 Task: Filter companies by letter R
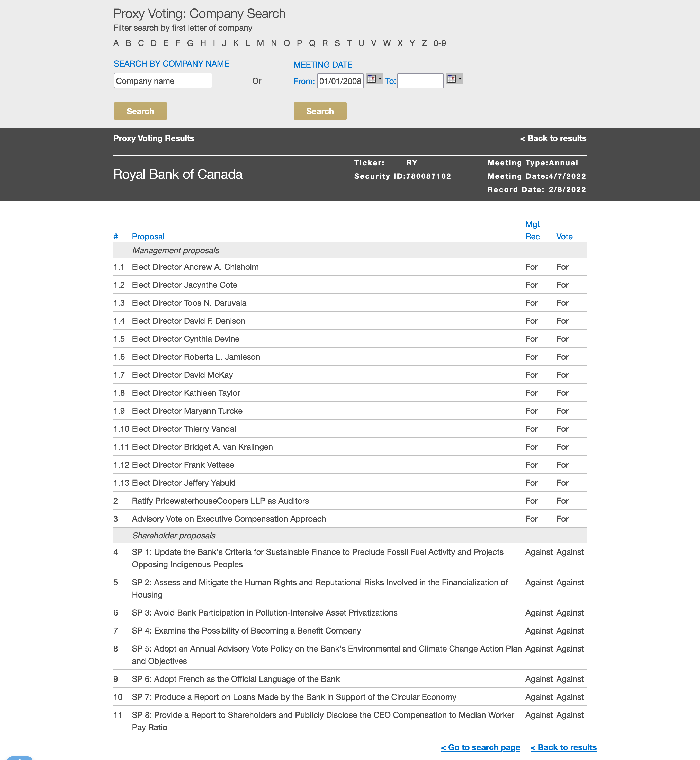pyautogui.click(x=325, y=43)
